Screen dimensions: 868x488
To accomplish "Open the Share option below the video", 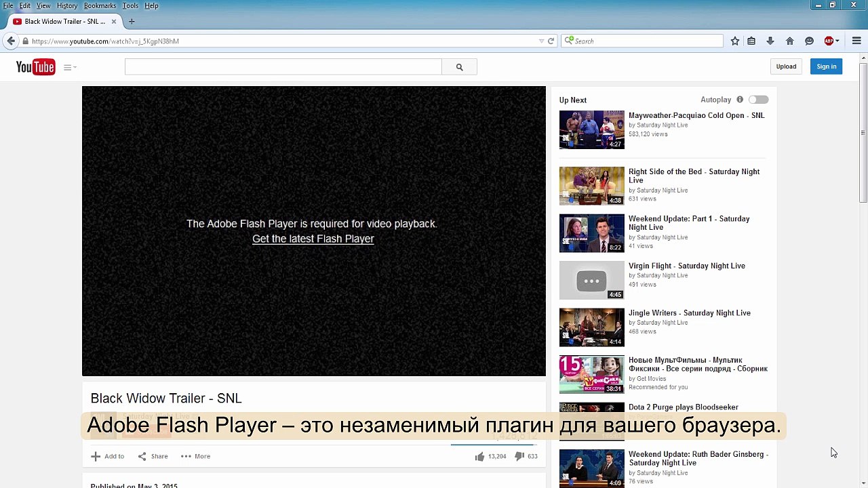I will coord(153,456).
